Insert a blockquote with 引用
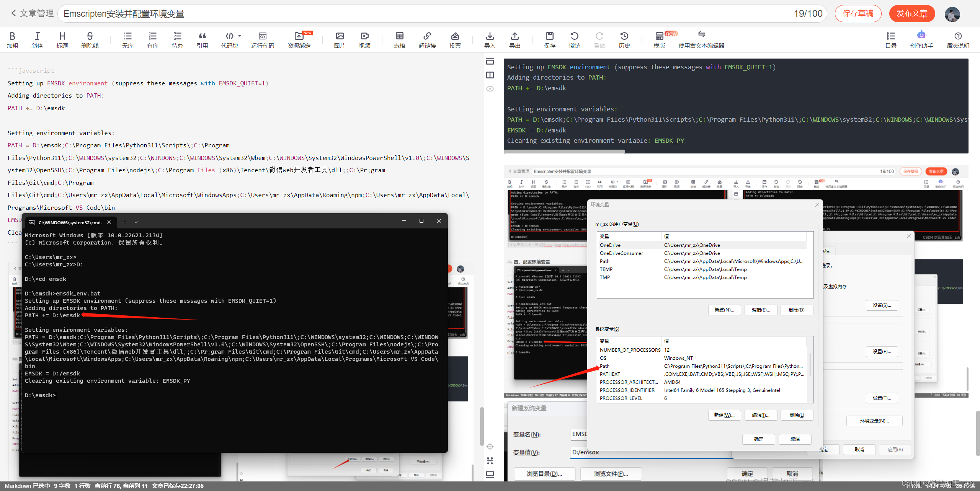 (x=202, y=40)
